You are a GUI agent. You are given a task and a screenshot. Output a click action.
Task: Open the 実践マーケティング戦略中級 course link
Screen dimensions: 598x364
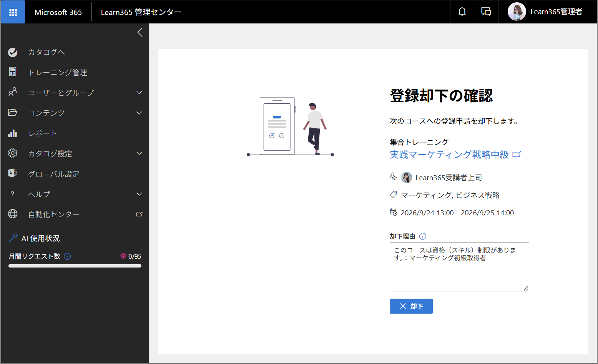(449, 155)
